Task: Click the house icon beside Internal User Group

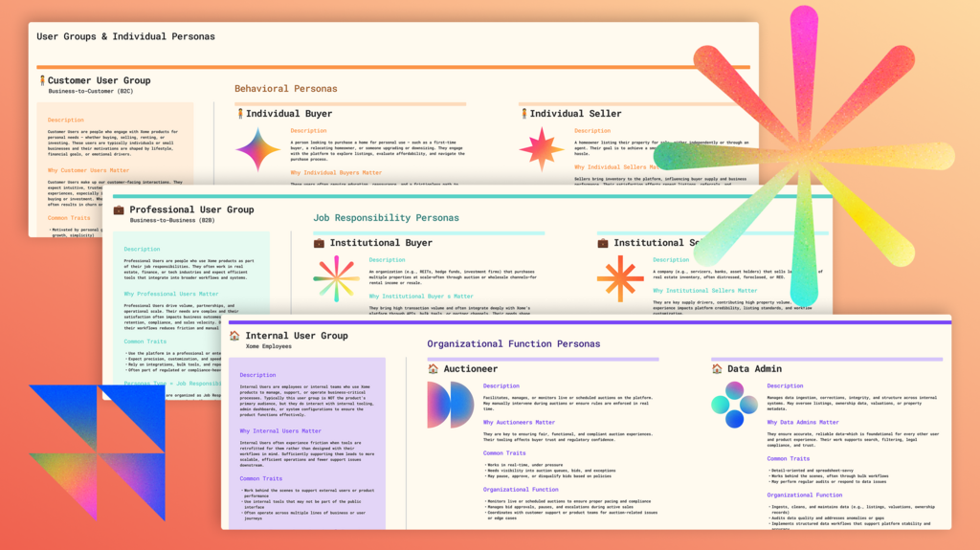Action: 233,336
